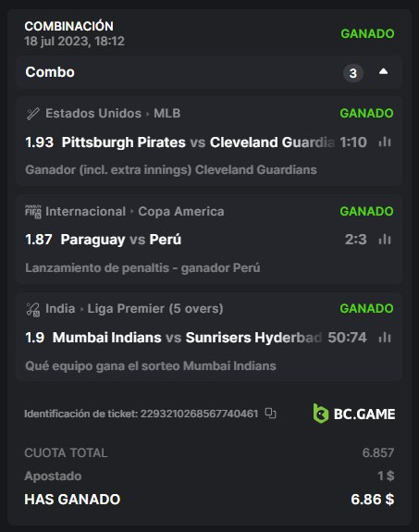This screenshot has width=419, height=532.
Task: Select the Paraguay vs Perú match title
Action: [121, 240]
